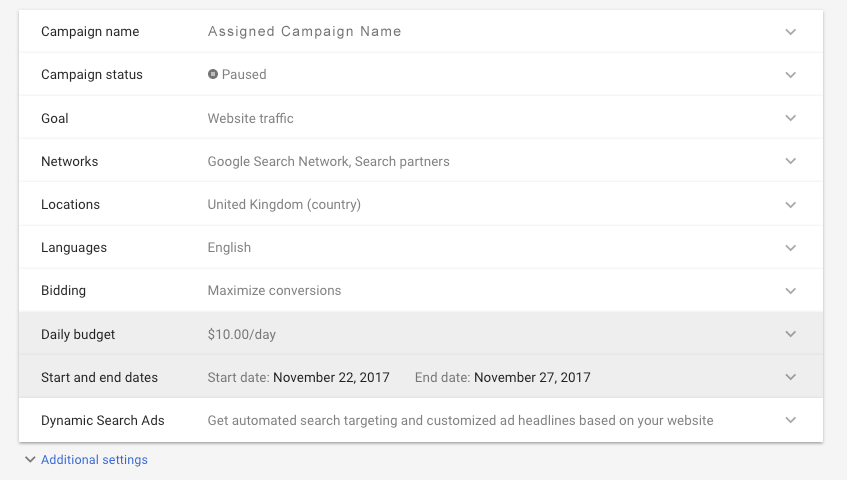Expand the Campaign status row chevron

point(791,75)
